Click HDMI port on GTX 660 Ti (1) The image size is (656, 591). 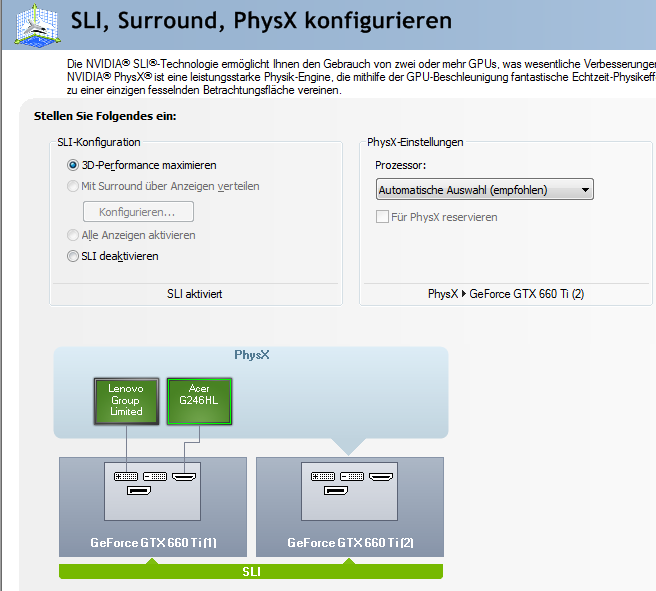[x=184, y=476]
